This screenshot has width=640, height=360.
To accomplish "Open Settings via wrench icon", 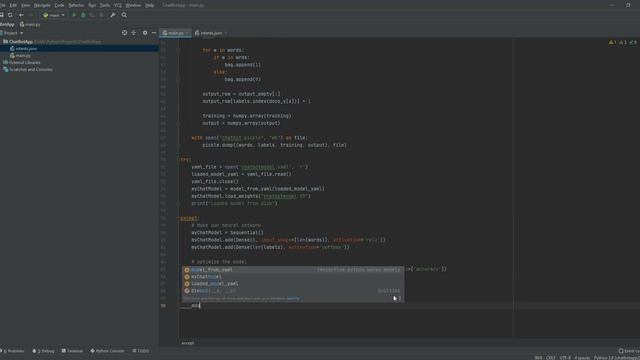I will [x=113, y=15].
